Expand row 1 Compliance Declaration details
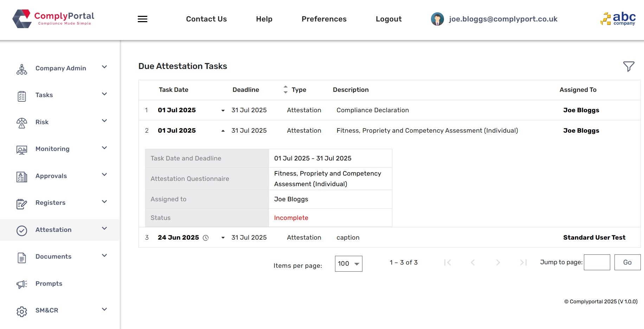644x329 pixels. click(x=223, y=110)
